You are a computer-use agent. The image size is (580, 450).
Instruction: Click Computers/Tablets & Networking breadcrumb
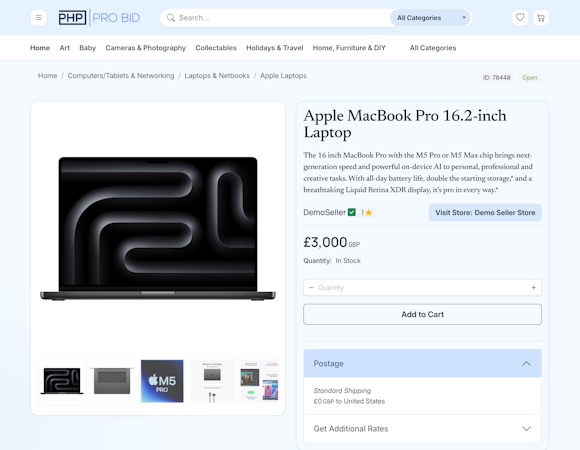point(121,75)
